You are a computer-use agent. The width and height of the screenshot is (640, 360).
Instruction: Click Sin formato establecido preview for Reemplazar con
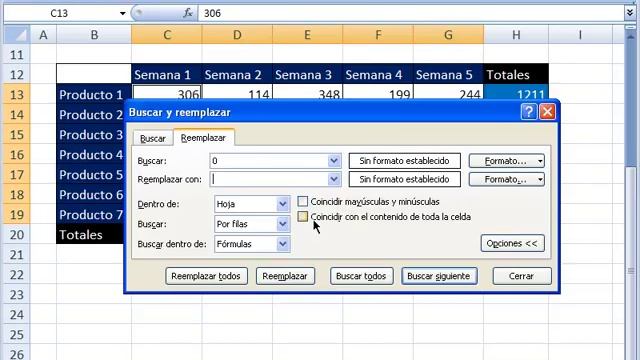(404, 179)
